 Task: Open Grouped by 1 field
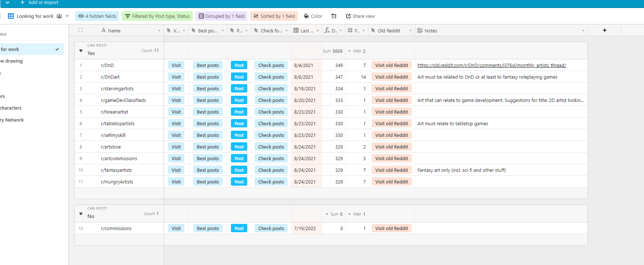[221, 16]
